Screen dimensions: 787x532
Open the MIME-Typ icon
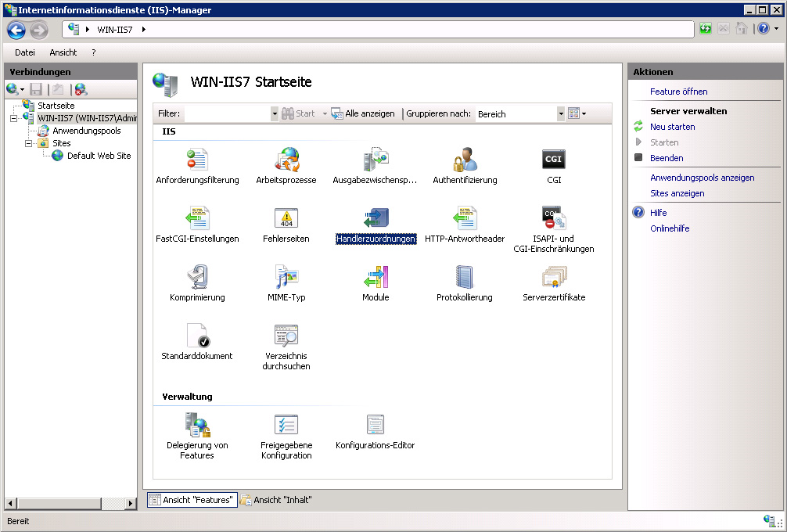click(286, 277)
